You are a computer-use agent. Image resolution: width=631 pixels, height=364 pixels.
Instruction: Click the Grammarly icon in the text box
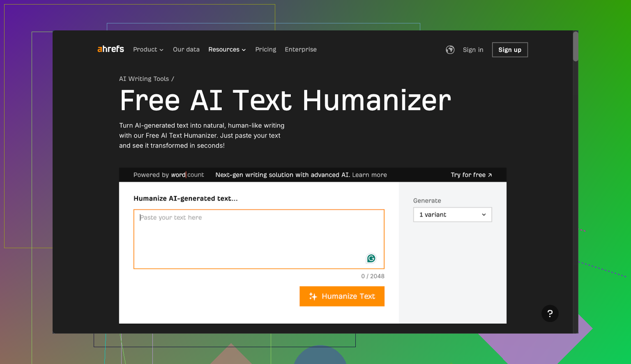pyautogui.click(x=371, y=258)
